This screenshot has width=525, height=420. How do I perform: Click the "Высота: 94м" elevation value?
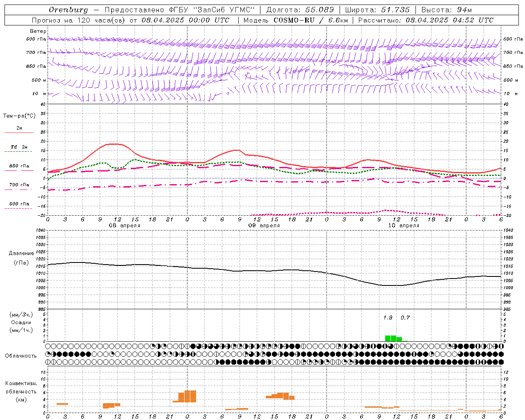coord(447,10)
